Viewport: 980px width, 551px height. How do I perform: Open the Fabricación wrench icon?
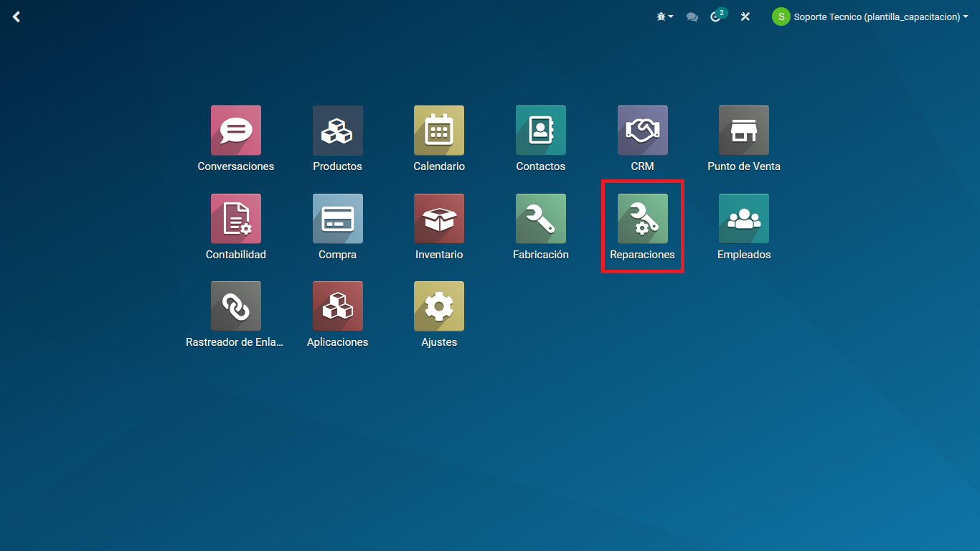540,219
